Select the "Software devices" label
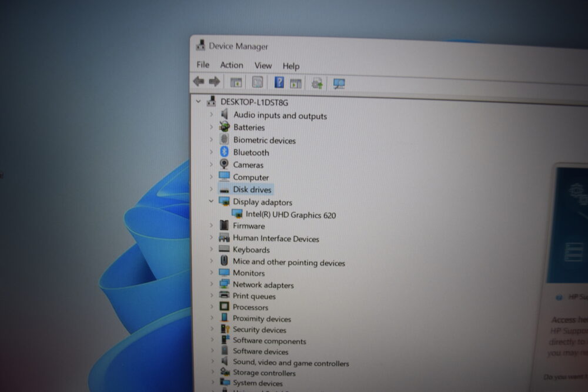588x392 pixels. point(260,351)
